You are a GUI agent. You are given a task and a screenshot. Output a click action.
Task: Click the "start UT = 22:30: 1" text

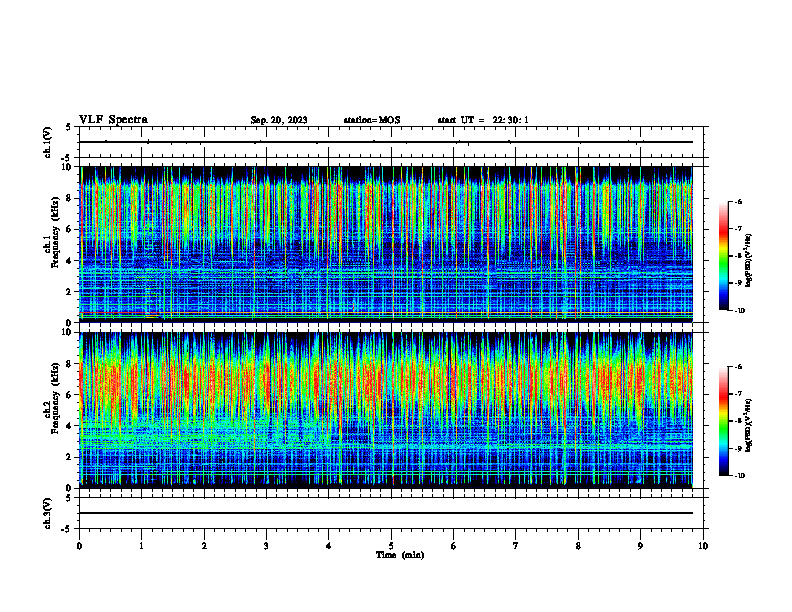[x=483, y=120]
